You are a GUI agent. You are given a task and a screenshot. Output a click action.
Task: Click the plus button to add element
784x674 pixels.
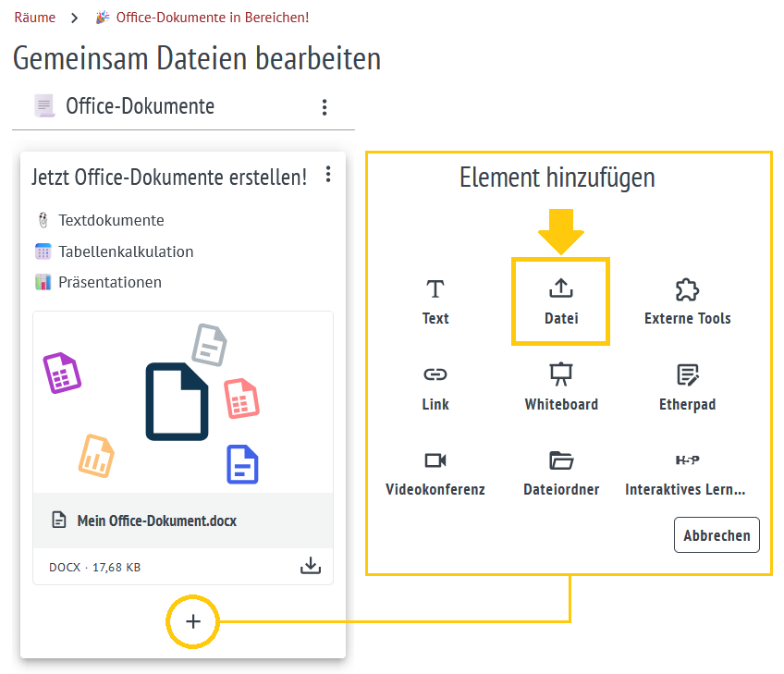[x=192, y=621]
